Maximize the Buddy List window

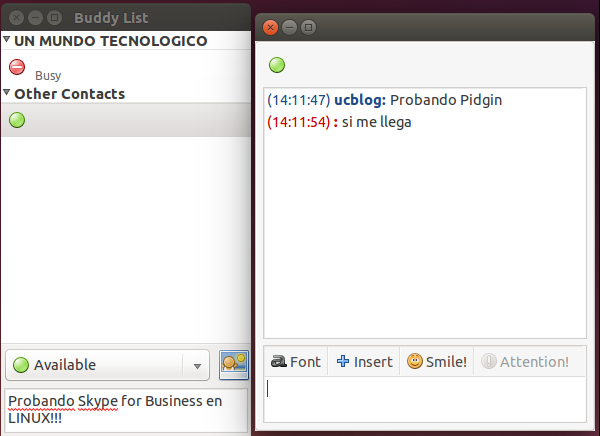click(x=54, y=17)
